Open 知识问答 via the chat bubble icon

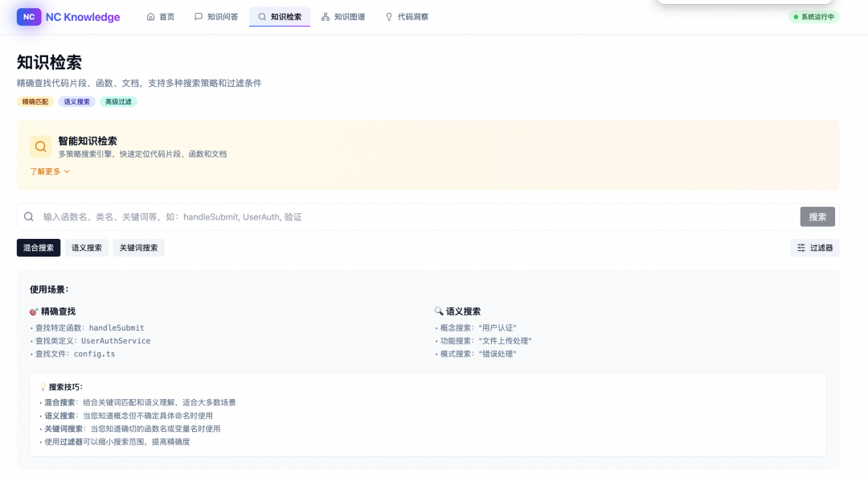(x=198, y=16)
